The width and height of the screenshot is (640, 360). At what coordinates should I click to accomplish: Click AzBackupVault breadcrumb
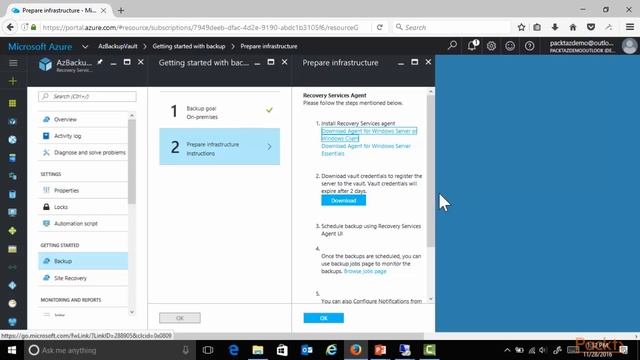point(118,46)
